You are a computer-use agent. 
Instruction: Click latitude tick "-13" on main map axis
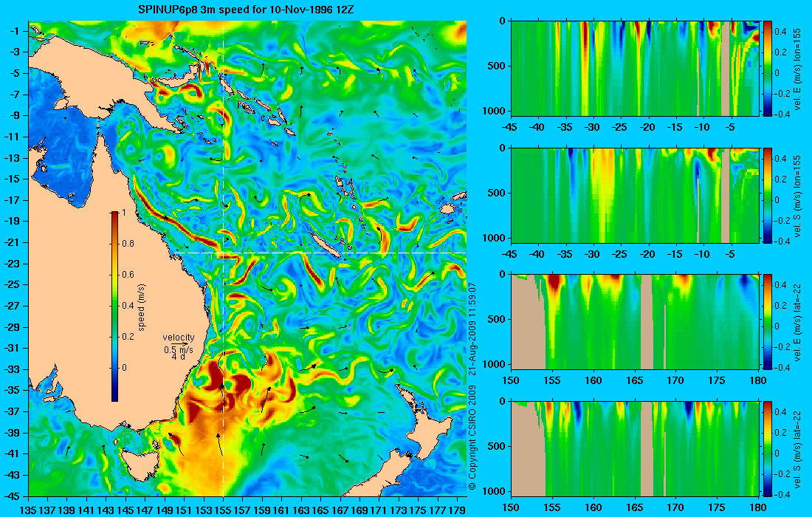pyautogui.click(x=13, y=158)
